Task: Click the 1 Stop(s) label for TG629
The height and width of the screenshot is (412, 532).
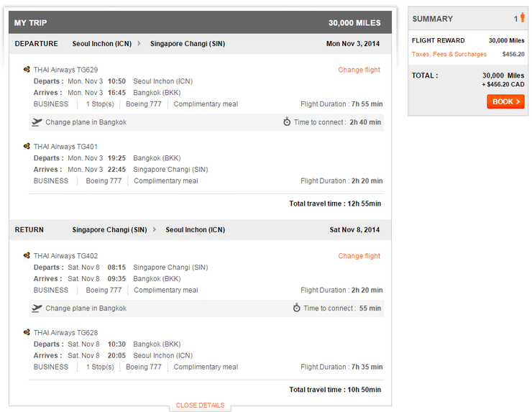Action: [x=100, y=104]
